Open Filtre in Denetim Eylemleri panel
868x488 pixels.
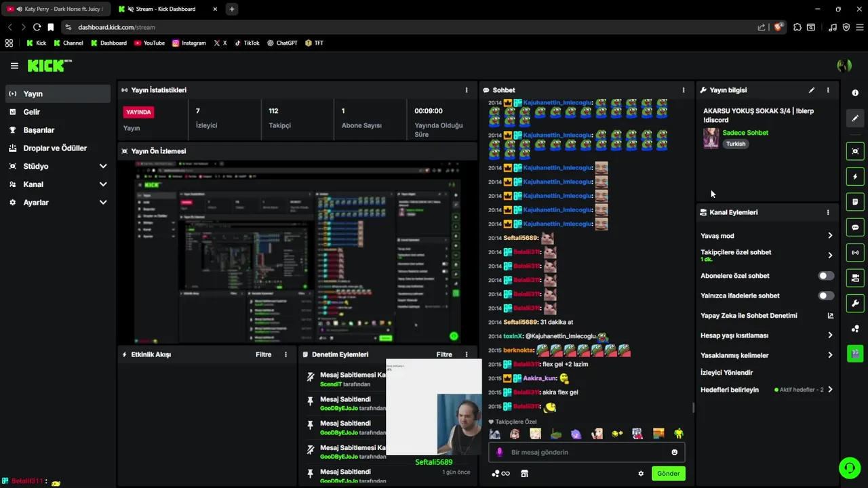[444, 354]
